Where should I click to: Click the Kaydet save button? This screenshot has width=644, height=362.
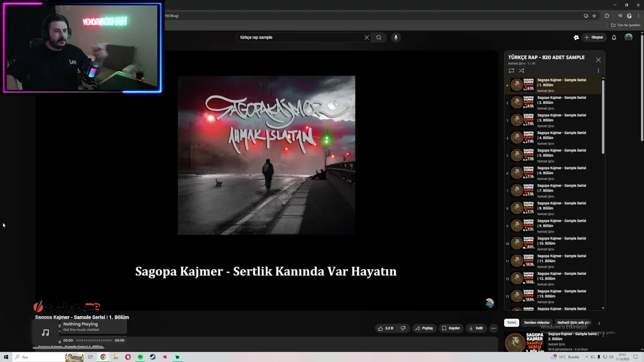click(x=451, y=328)
